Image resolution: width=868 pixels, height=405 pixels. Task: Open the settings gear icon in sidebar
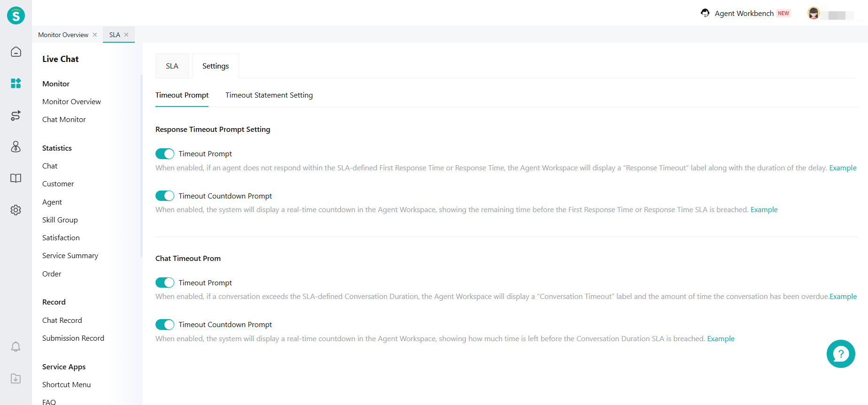tap(16, 210)
